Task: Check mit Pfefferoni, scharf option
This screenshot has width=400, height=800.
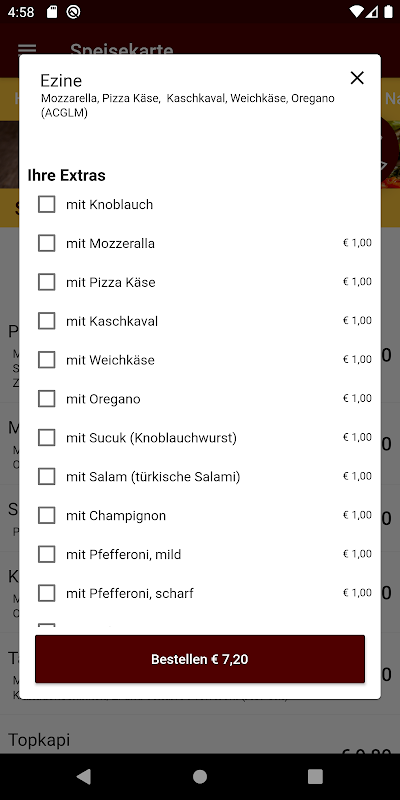Action: pos(46,593)
